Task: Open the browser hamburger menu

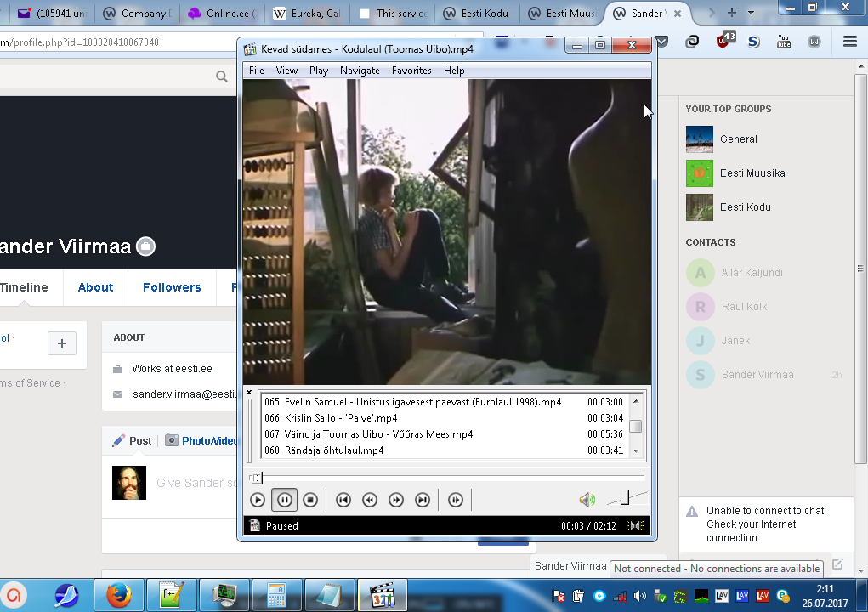Action: click(x=850, y=42)
